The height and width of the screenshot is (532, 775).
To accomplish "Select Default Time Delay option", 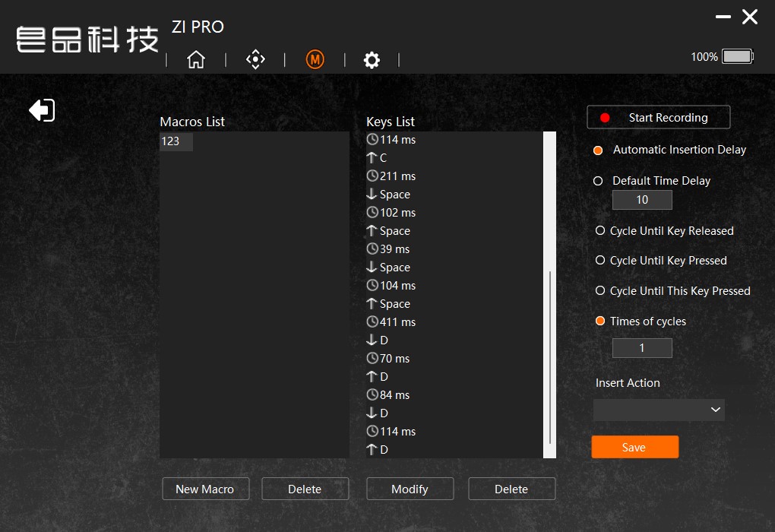I will (598, 181).
